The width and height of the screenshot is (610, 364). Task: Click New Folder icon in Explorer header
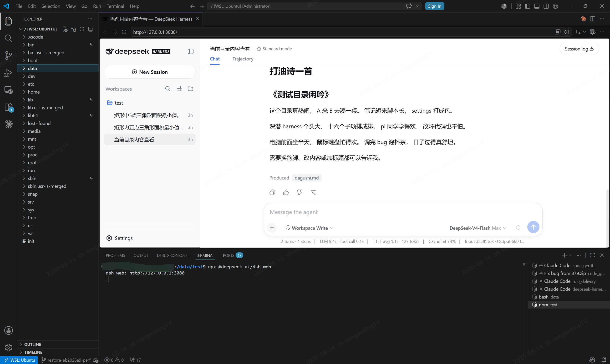point(73,29)
